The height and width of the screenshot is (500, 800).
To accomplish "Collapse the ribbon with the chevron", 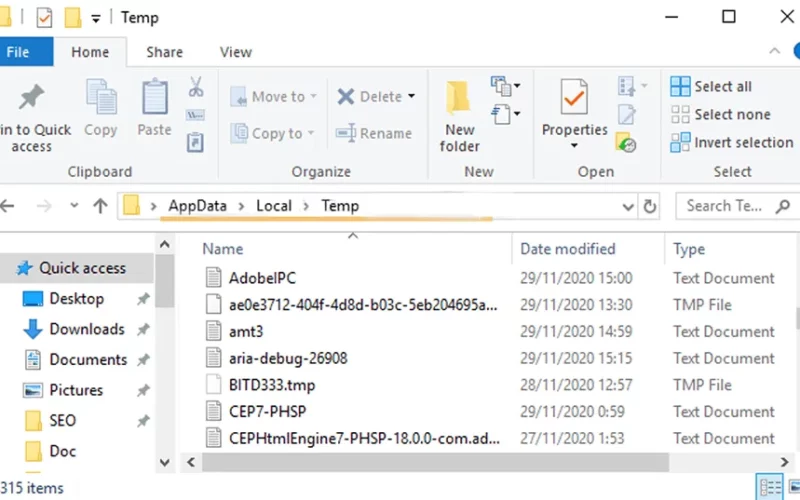I will pyautogui.click(x=774, y=51).
